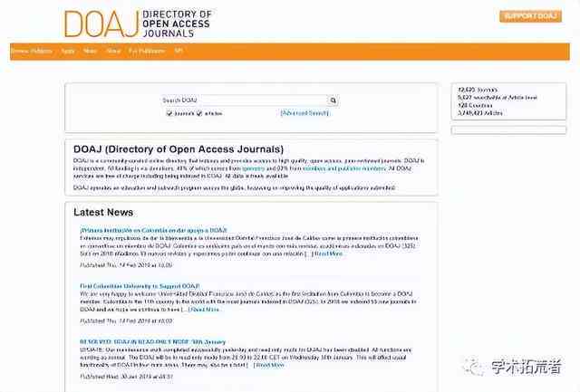
Task: Follow the members and publisher members link
Action: coord(344,168)
